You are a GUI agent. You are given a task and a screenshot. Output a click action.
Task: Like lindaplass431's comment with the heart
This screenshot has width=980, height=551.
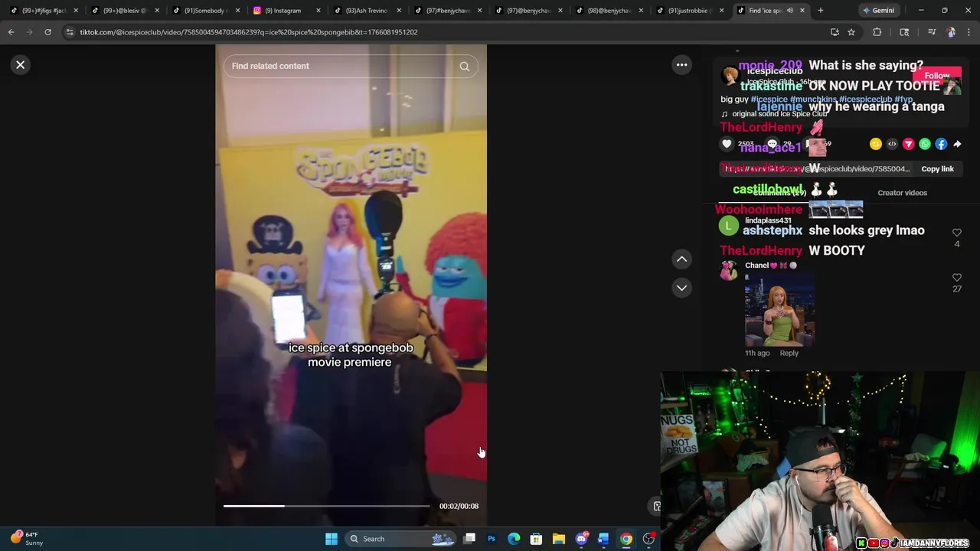pos(957,233)
